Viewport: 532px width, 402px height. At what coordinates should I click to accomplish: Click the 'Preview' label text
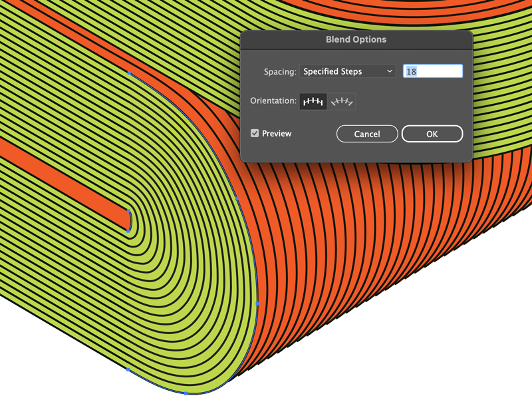tap(277, 133)
